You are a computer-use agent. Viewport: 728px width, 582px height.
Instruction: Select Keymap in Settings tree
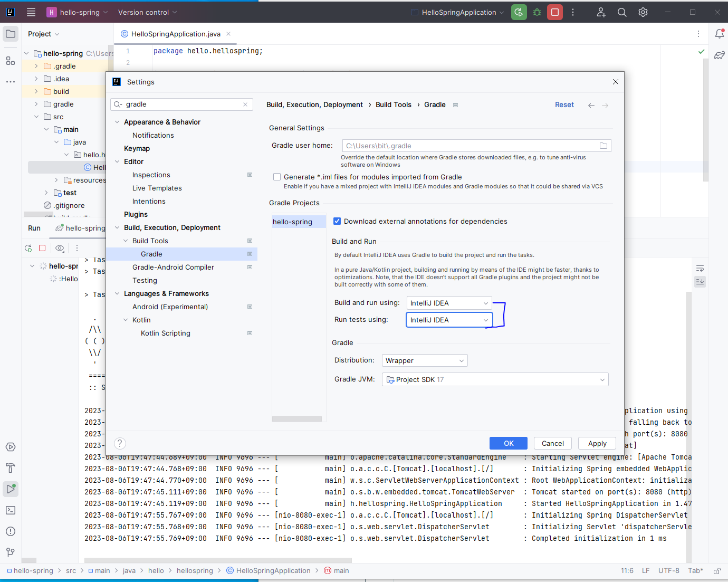pos(137,148)
